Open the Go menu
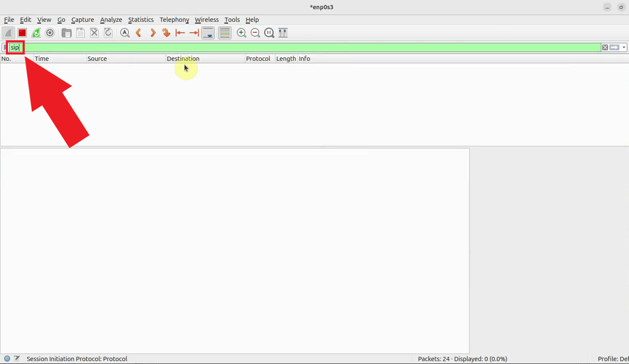Image resolution: width=629 pixels, height=364 pixels. pyautogui.click(x=61, y=20)
